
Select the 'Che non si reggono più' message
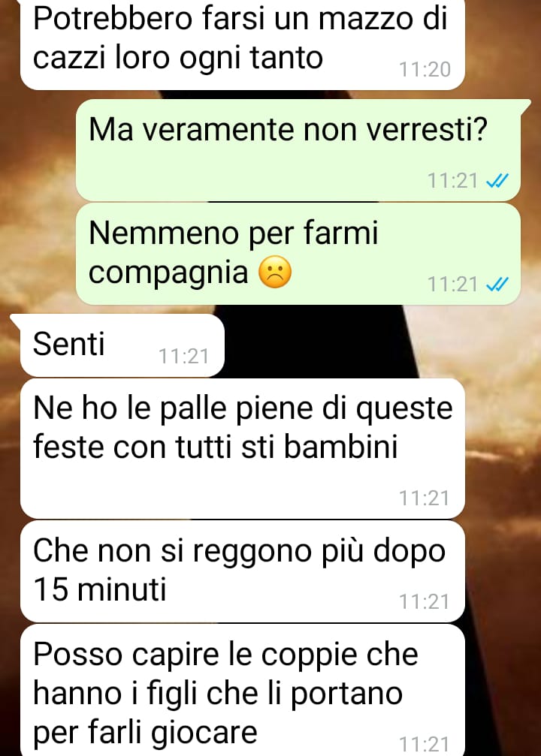click(x=242, y=571)
